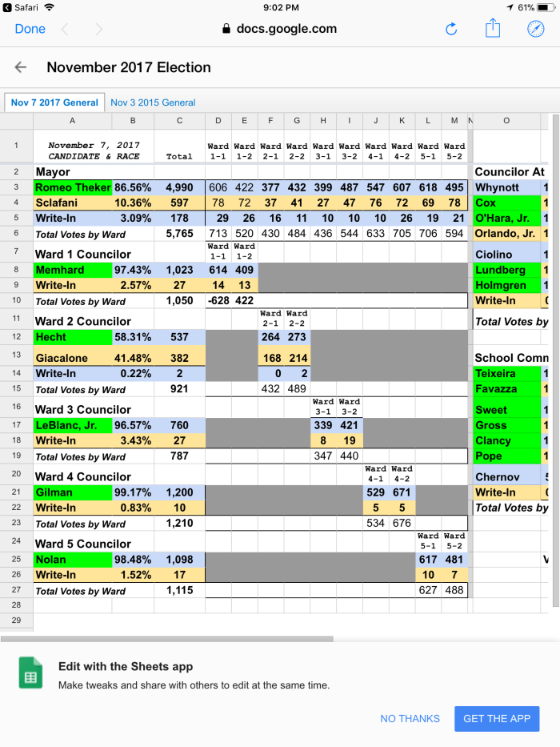Dismiss banner with NO THANKS
560x747 pixels.
coord(410,718)
